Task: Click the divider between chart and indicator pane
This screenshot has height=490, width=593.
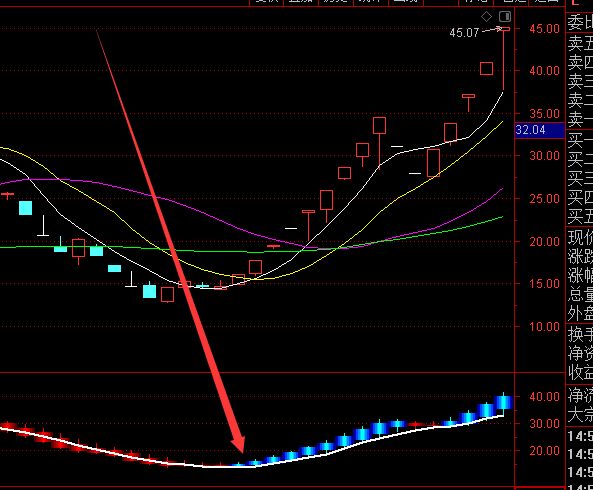Action: click(x=257, y=373)
